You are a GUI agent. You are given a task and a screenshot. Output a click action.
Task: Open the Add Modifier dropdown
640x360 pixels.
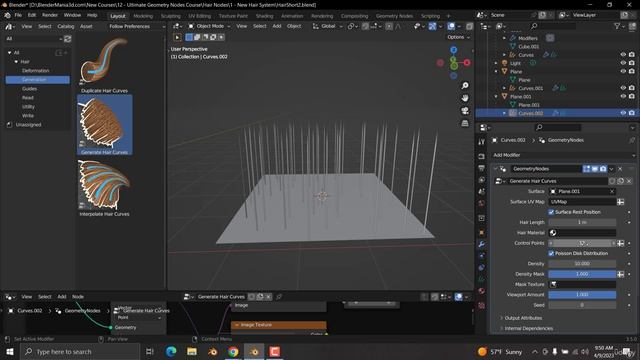[563, 155]
